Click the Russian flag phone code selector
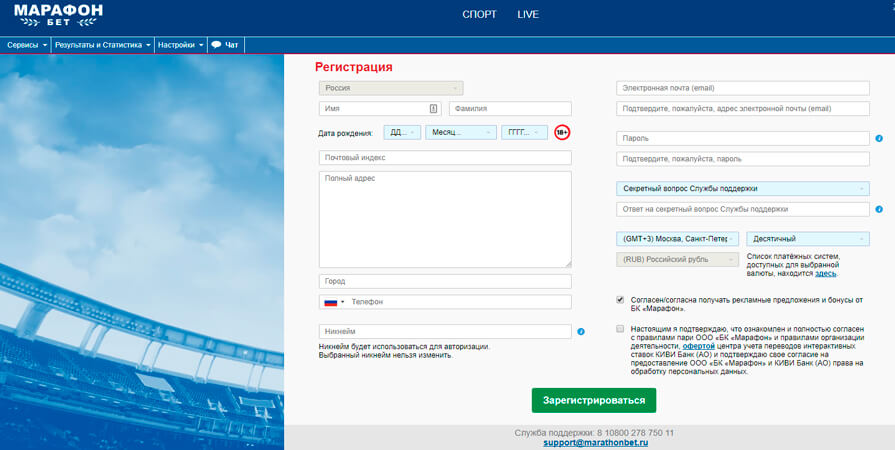 334,302
